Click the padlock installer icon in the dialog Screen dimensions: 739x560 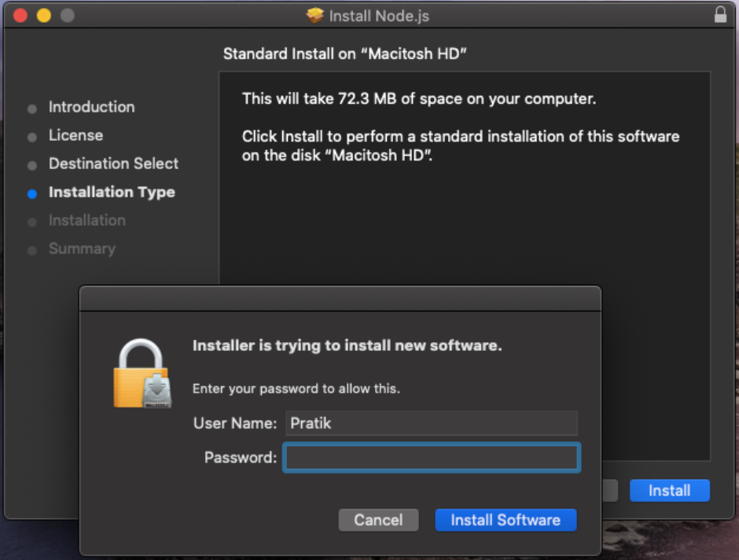point(142,374)
